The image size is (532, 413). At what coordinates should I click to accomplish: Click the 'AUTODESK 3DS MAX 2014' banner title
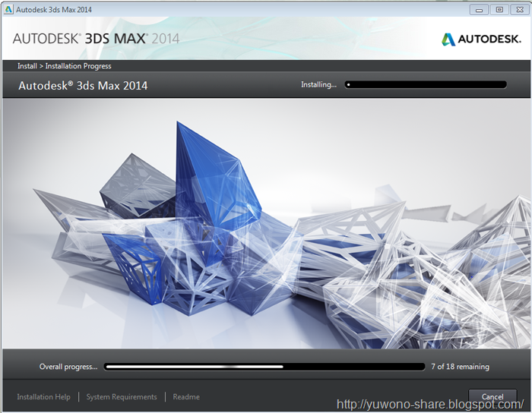96,39
